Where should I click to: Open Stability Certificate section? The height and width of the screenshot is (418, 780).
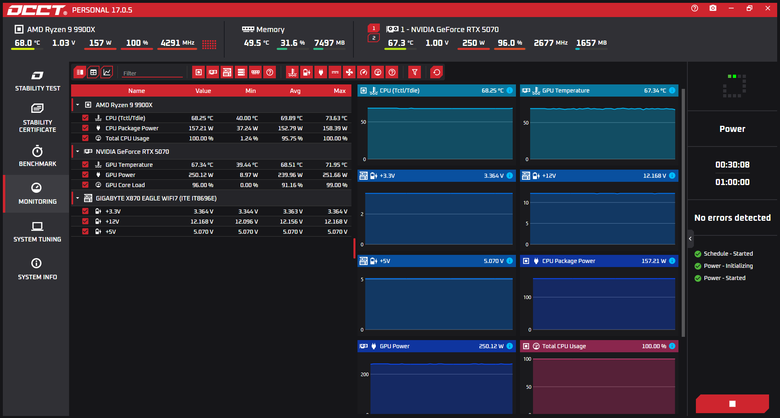click(x=37, y=118)
